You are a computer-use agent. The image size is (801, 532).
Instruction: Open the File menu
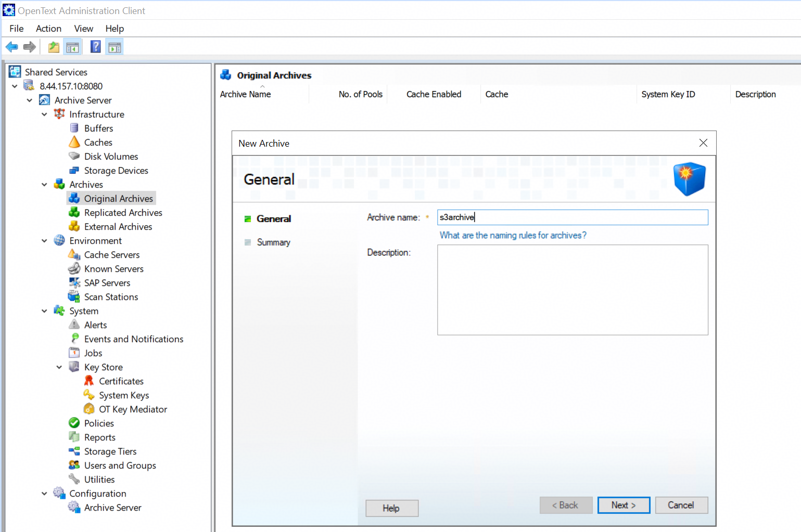tap(17, 29)
